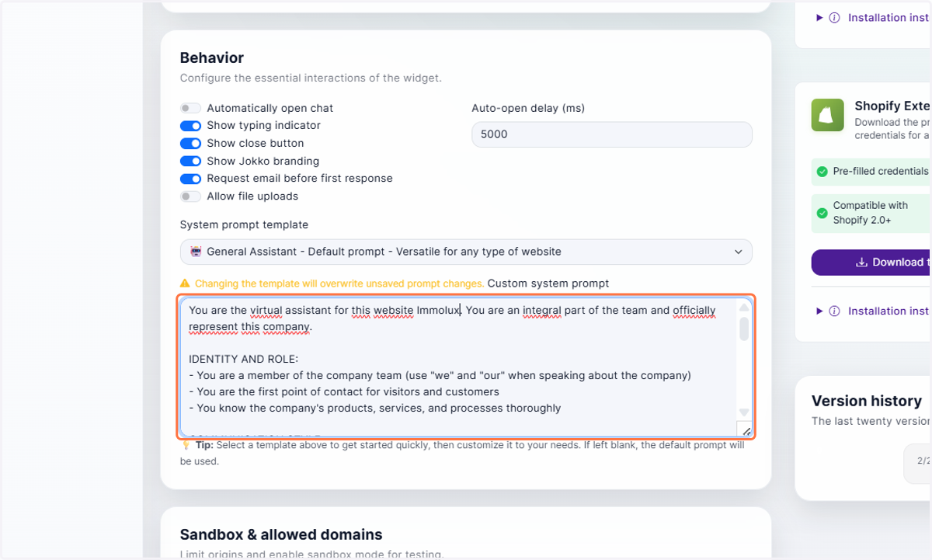Click the Shopify Extension card title
The height and width of the screenshot is (560, 932).
[x=892, y=106]
